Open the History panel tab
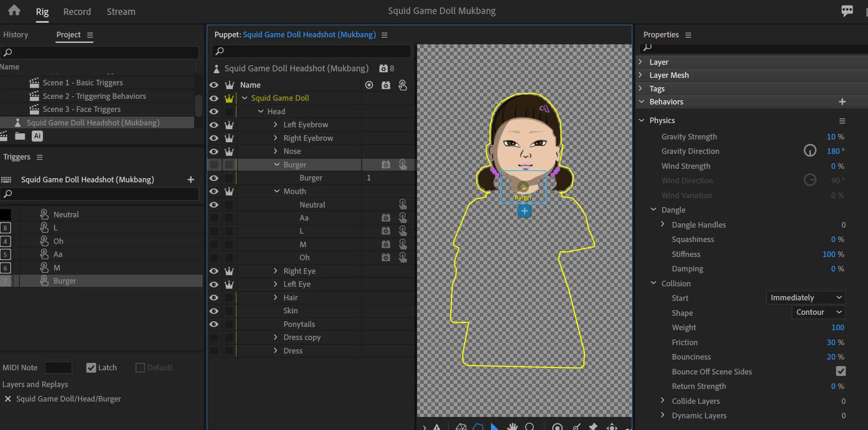868x430 pixels. click(x=15, y=35)
